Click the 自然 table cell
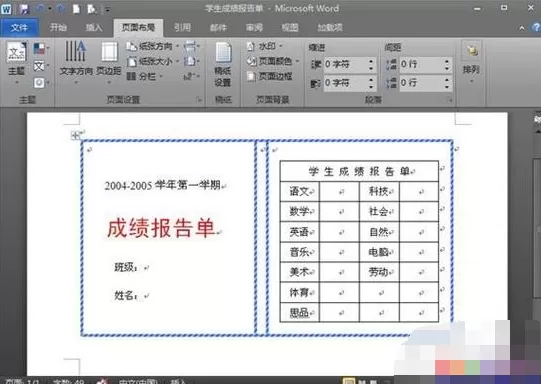 click(379, 232)
